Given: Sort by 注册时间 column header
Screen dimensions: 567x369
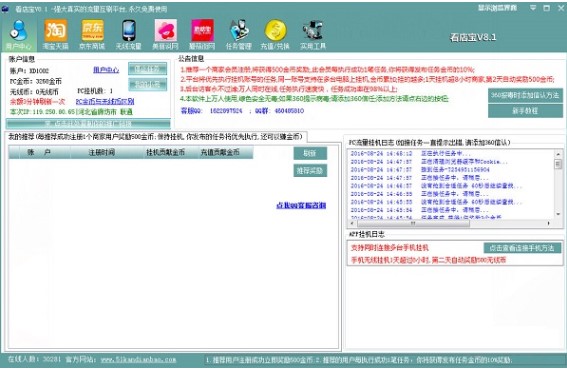Looking at the screenshot, I should pyautogui.click(x=102, y=152).
